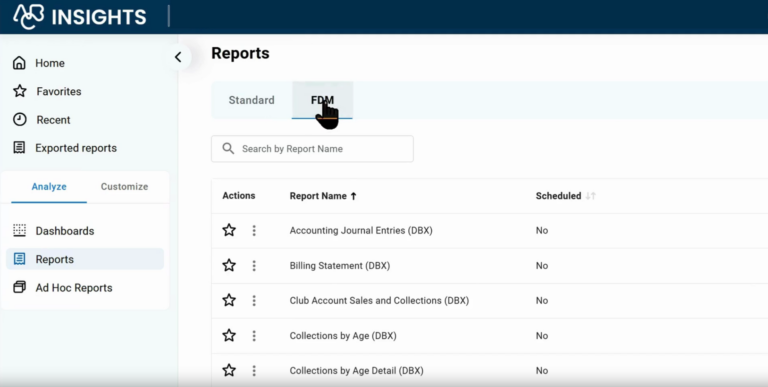Sort by Scheduled column header

point(566,196)
